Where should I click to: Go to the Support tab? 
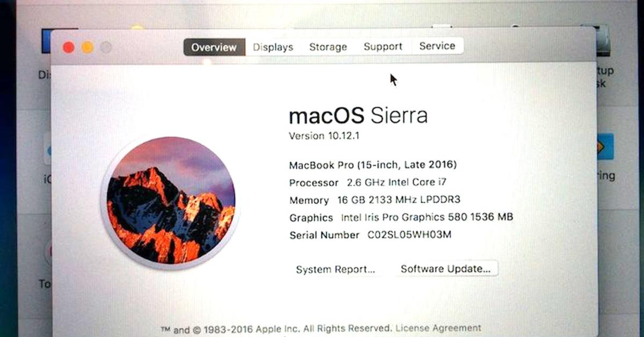coord(383,47)
